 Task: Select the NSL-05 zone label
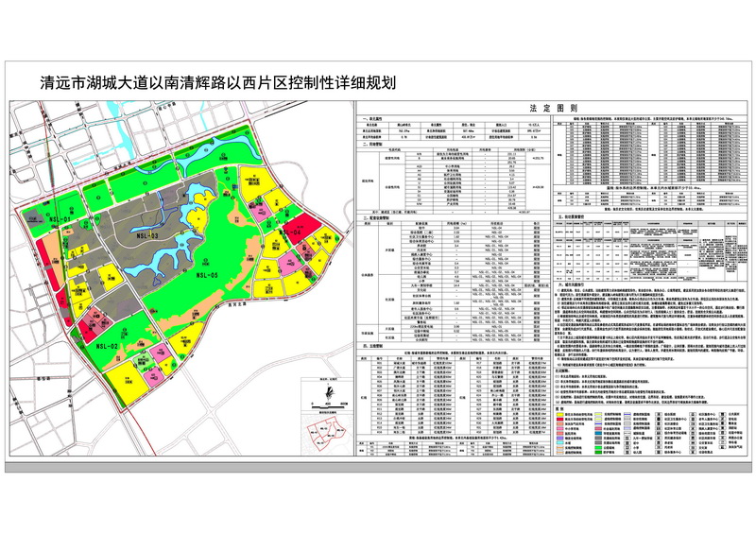207,274
